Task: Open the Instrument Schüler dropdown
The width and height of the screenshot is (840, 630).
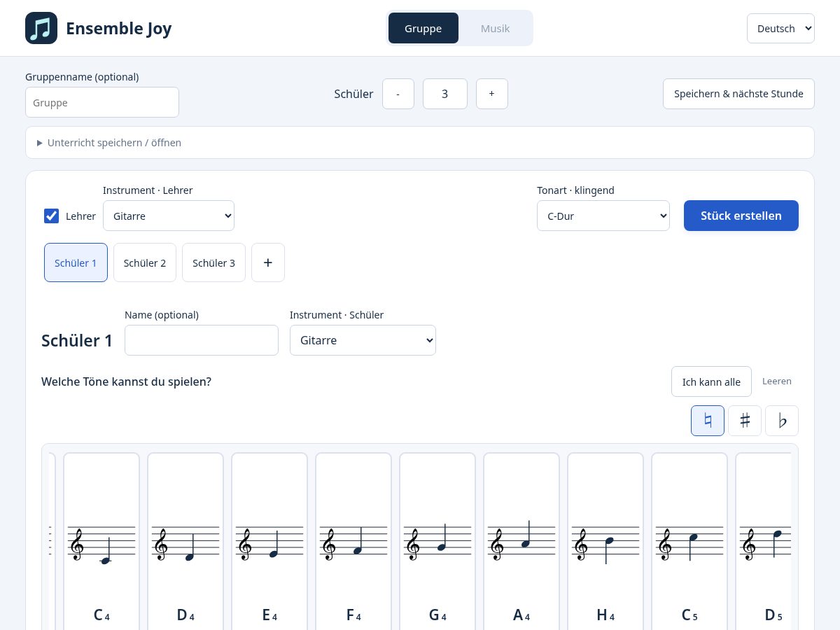Action: coord(363,340)
